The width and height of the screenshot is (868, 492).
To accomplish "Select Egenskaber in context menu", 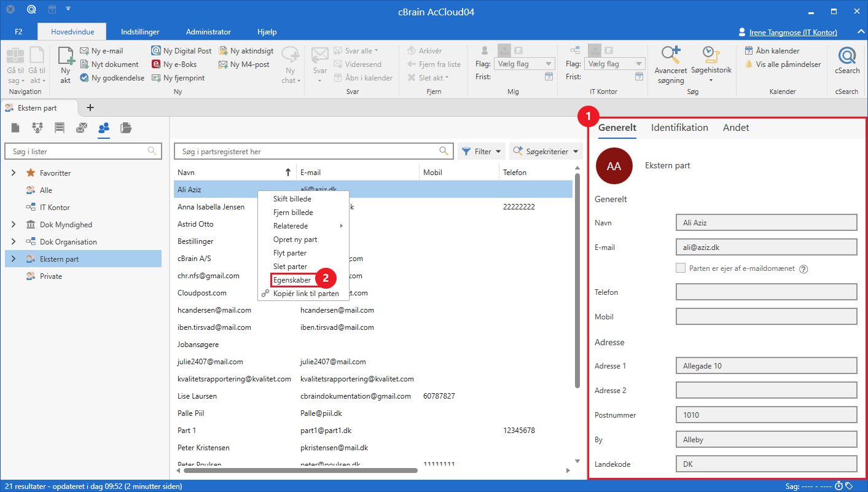I will click(x=292, y=280).
